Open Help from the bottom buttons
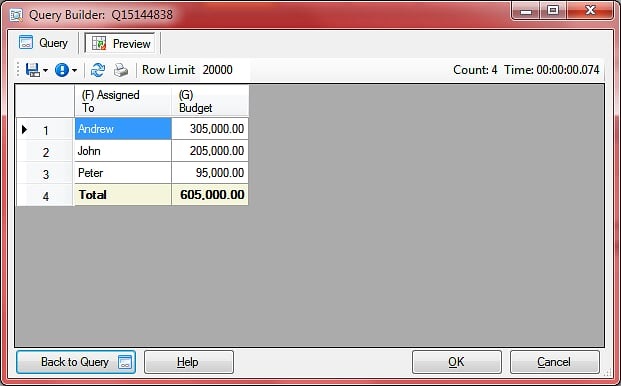Screen dimensions: 621x386 click(x=189, y=362)
